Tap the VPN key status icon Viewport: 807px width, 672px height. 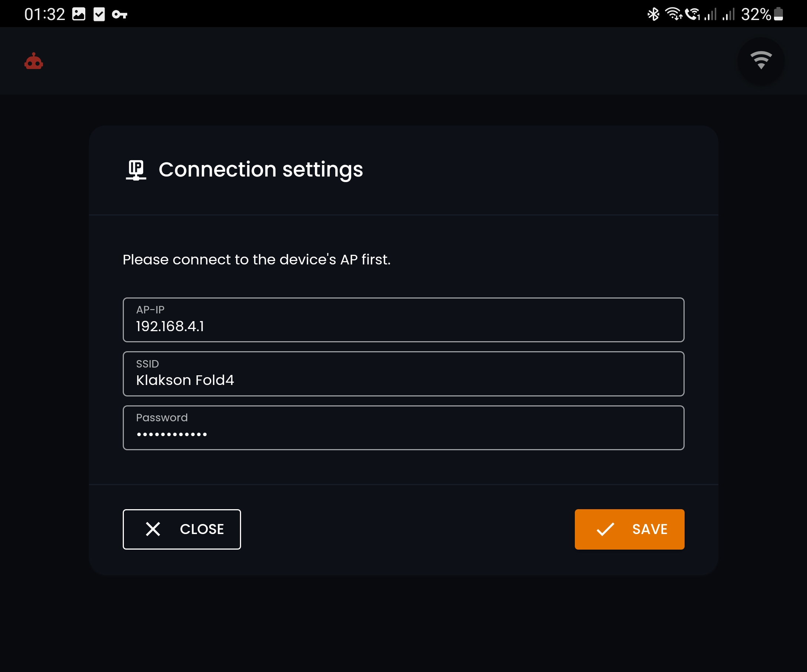(119, 14)
